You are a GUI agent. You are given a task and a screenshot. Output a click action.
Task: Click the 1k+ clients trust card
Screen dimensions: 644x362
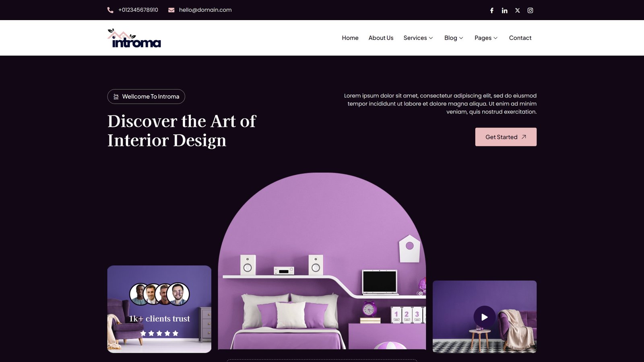(159, 309)
